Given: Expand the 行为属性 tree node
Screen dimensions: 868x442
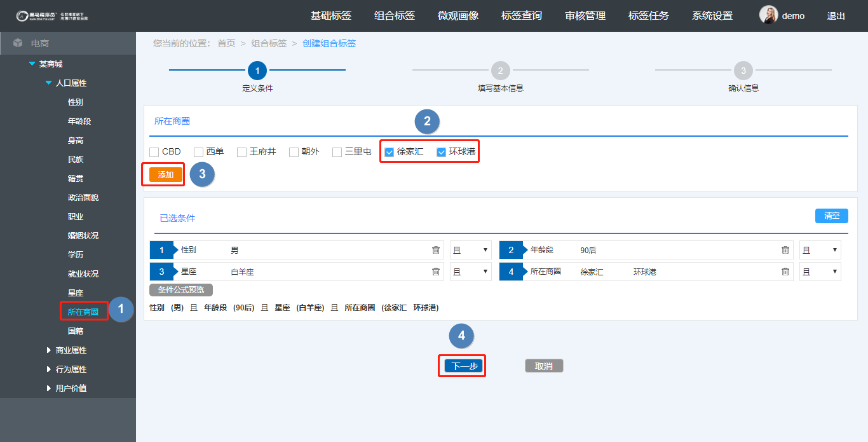Looking at the screenshot, I should coord(49,369).
